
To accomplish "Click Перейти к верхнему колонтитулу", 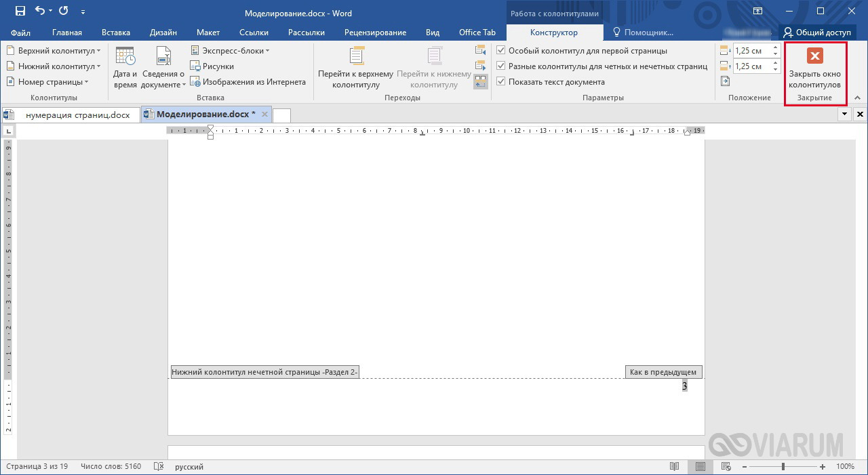I will point(356,68).
